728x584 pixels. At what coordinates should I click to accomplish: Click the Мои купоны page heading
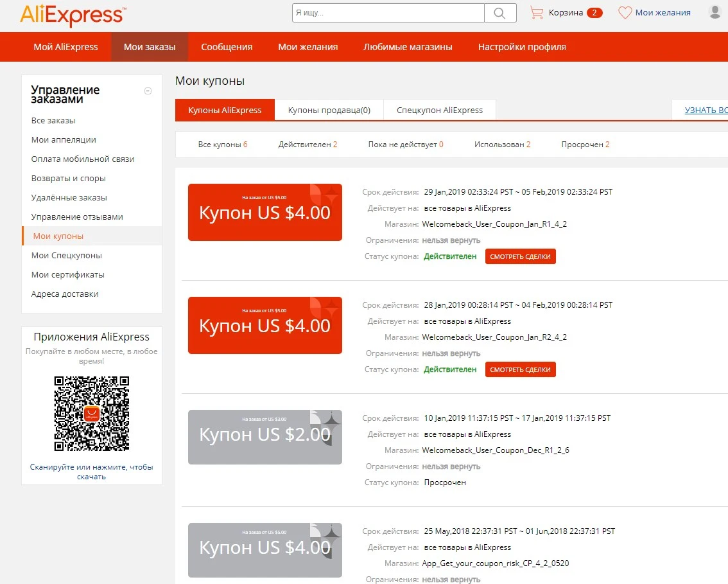210,81
